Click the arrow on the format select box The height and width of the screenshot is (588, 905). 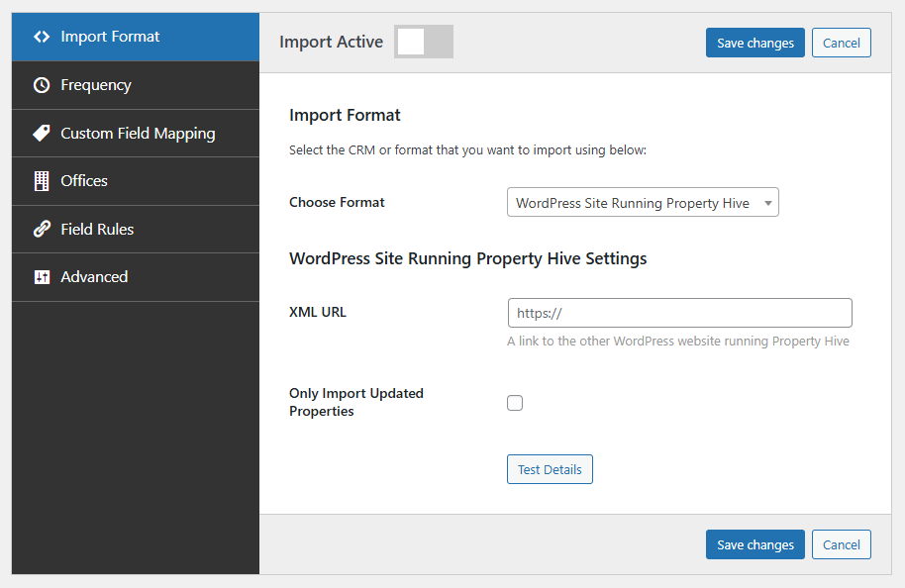pos(767,203)
